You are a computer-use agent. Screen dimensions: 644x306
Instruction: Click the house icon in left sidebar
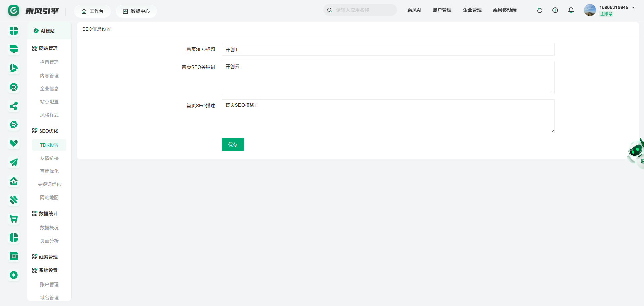click(x=14, y=181)
